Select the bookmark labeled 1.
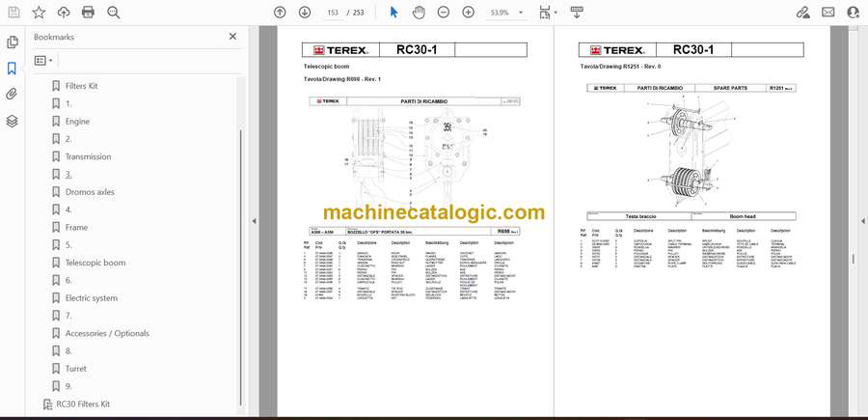The image size is (868, 420). pyautogui.click(x=68, y=103)
